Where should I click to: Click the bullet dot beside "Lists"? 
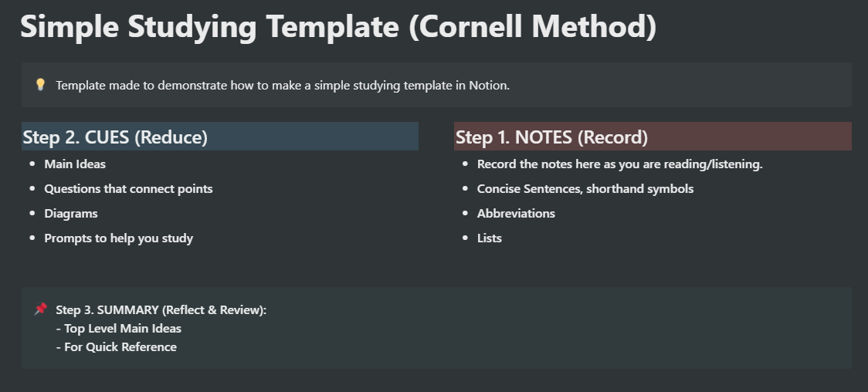click(465, 238)
